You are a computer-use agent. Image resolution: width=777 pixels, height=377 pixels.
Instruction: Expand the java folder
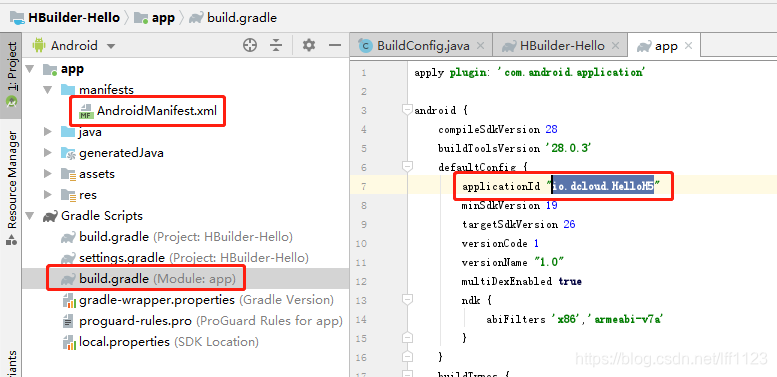click(48, 132)
